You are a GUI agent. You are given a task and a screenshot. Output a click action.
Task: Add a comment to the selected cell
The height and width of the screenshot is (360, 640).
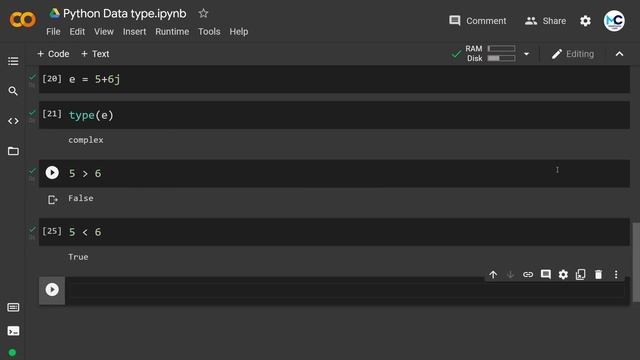[546, 275]
